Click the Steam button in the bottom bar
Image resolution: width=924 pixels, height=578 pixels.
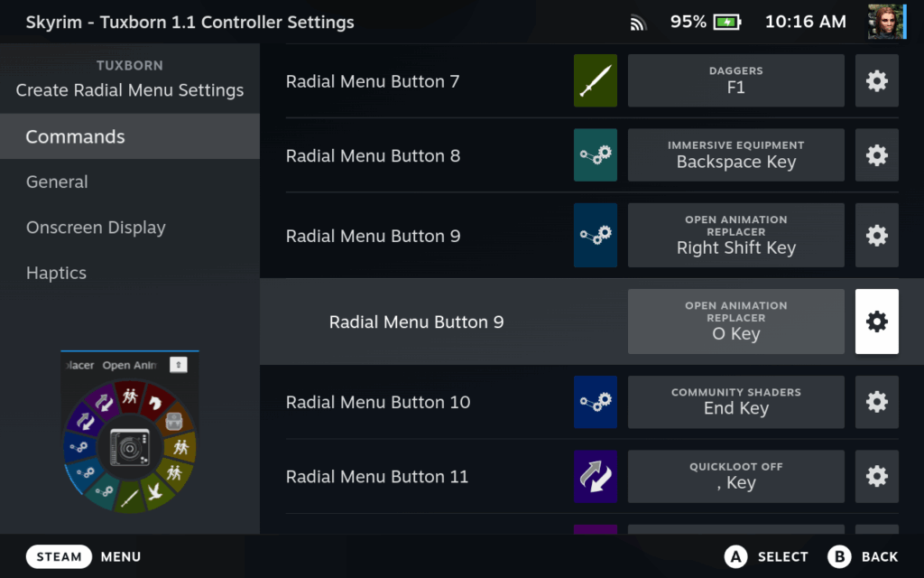(59, 556)
